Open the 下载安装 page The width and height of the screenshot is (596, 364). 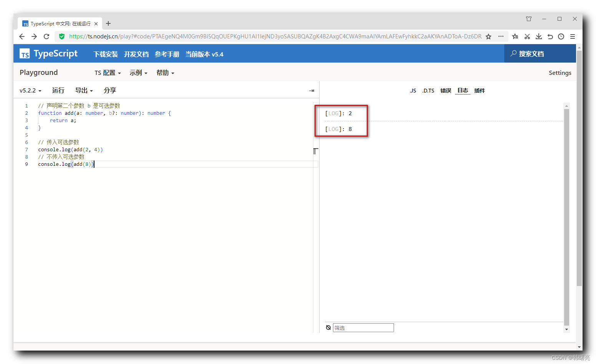pyautogui.click(x=106, y=54)
